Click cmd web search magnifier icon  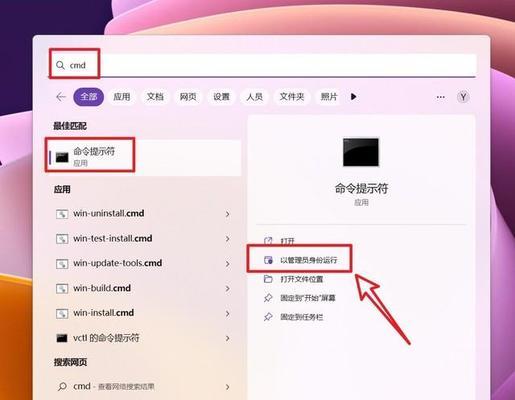tap(62, 387)
